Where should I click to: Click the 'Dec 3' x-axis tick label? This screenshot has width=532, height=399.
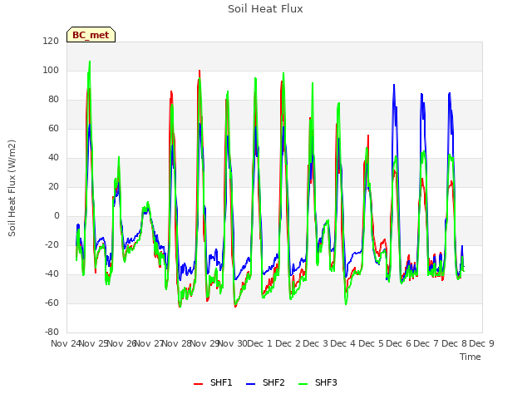(315, 343)
